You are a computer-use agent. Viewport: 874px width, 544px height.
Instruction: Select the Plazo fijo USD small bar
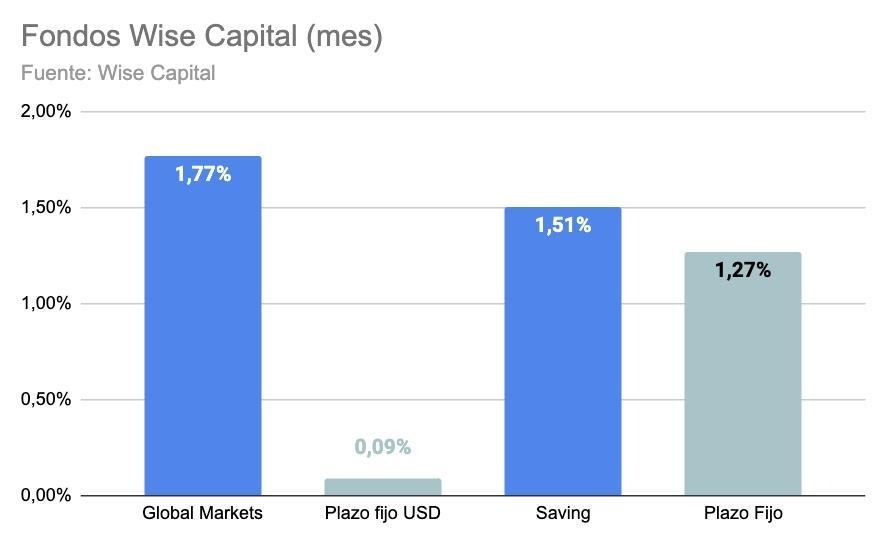click(x=383, y=487)
